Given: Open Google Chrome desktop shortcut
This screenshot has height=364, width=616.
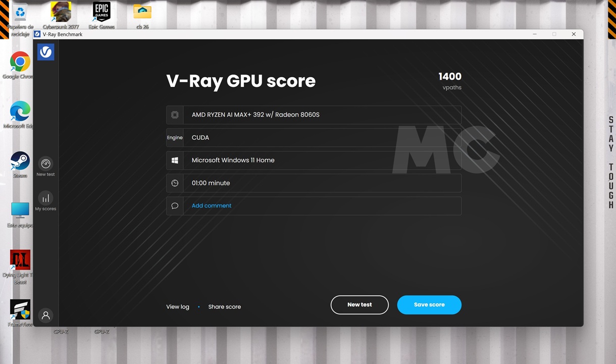Looking at the screenshot, I should tap(20, 63).
